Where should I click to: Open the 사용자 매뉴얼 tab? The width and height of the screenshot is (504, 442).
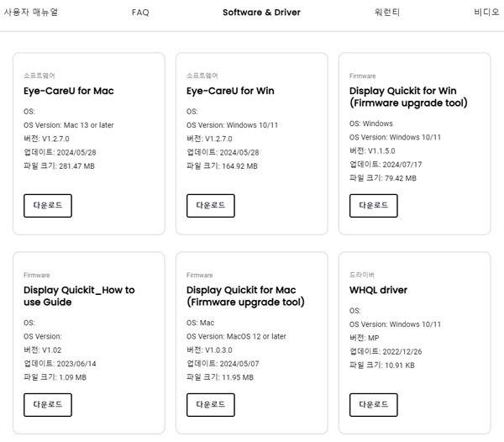pyautogui.click(x=31, y=13)
